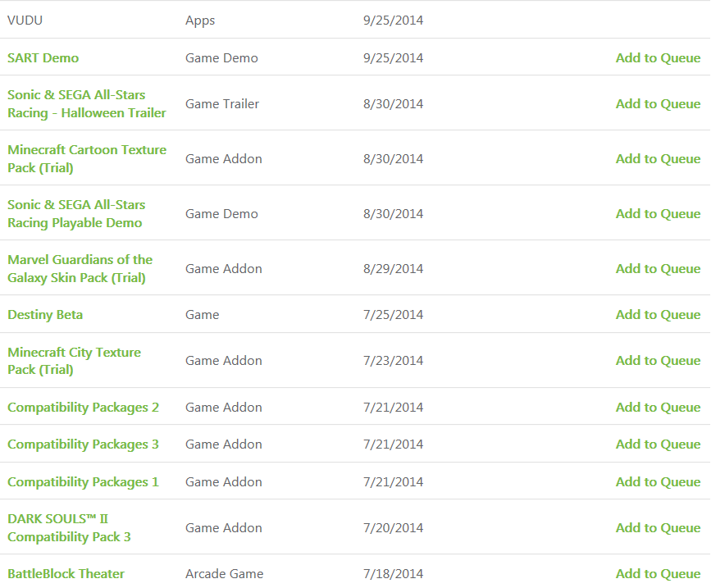
Task: Open the Destiny Beta link
Action: [x=45, y=315]
